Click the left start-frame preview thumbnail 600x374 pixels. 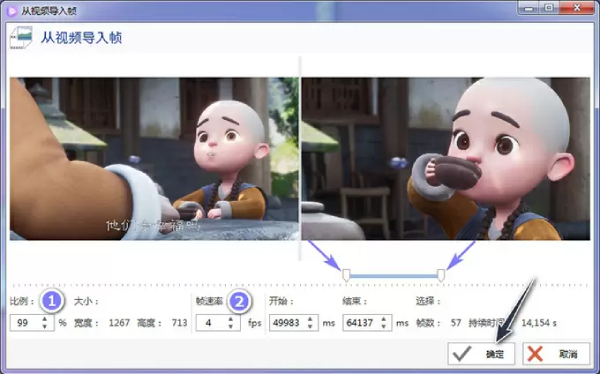tap(154, 159)
